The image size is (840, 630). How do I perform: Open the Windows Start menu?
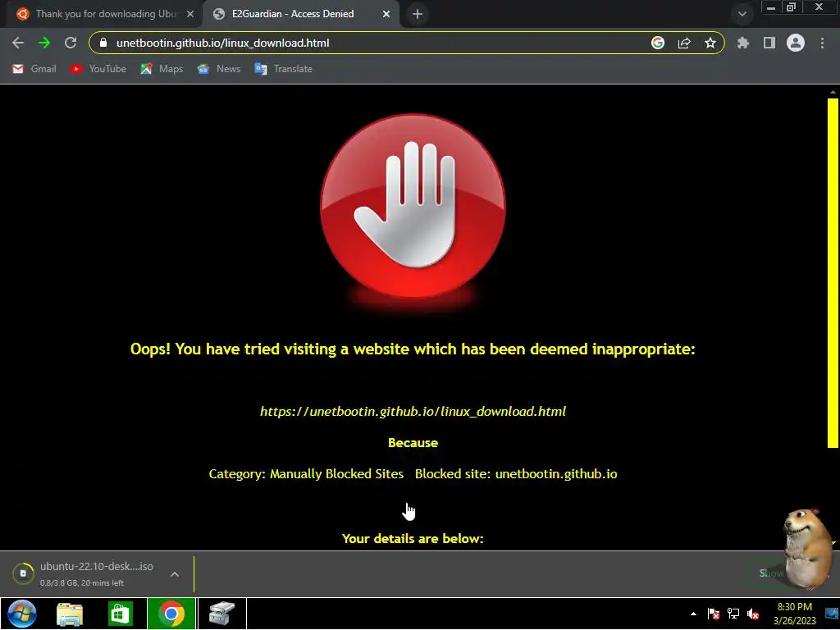(x=22, y=614)
